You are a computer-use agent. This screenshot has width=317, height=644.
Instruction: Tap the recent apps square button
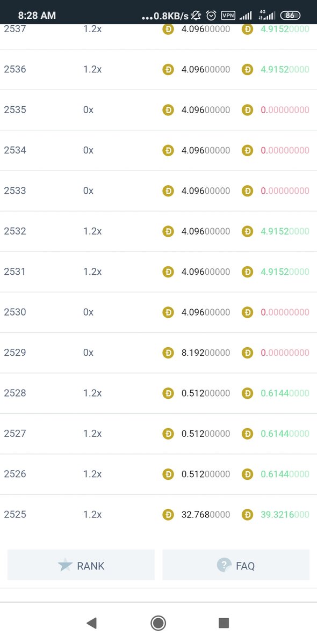(224, 623)
